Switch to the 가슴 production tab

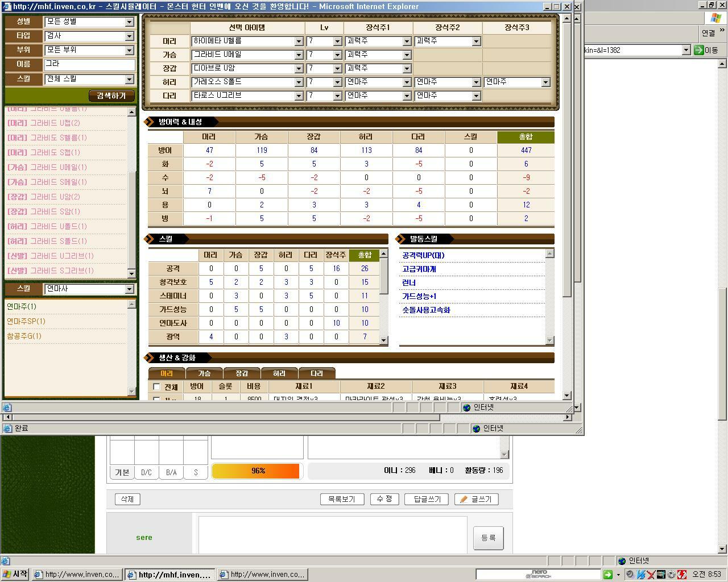tap(204, 373)
